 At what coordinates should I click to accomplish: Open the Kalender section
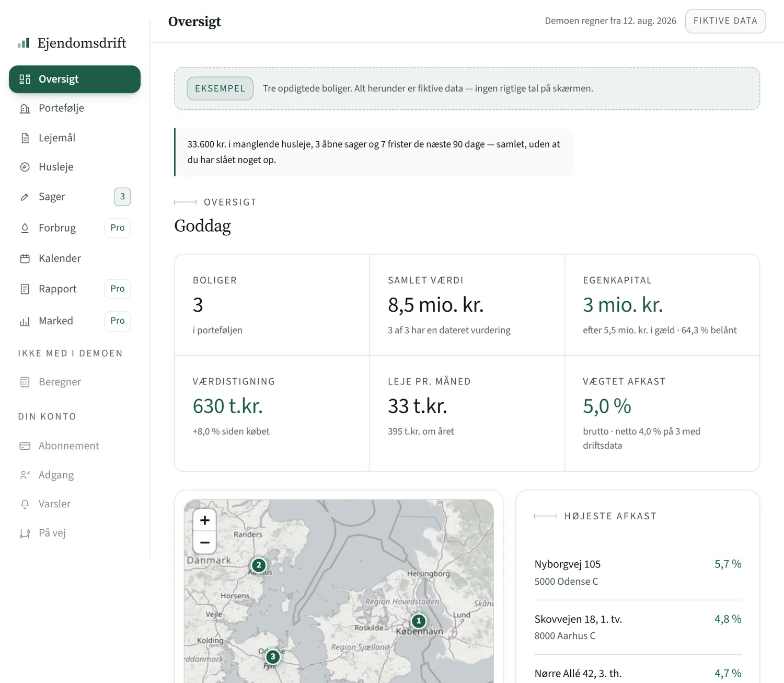click(75, 258)
